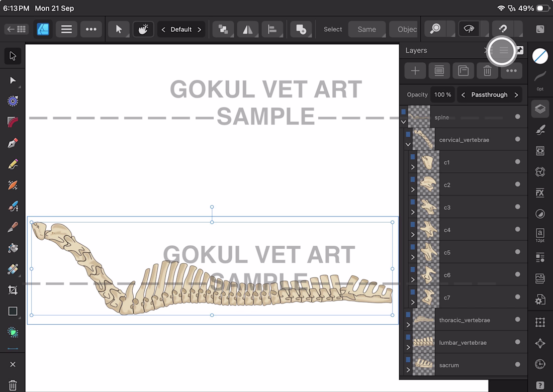The width and height of the screenshot is (553, 392).
Task: Select the Node tool
Action: click(x=13, y=80)
